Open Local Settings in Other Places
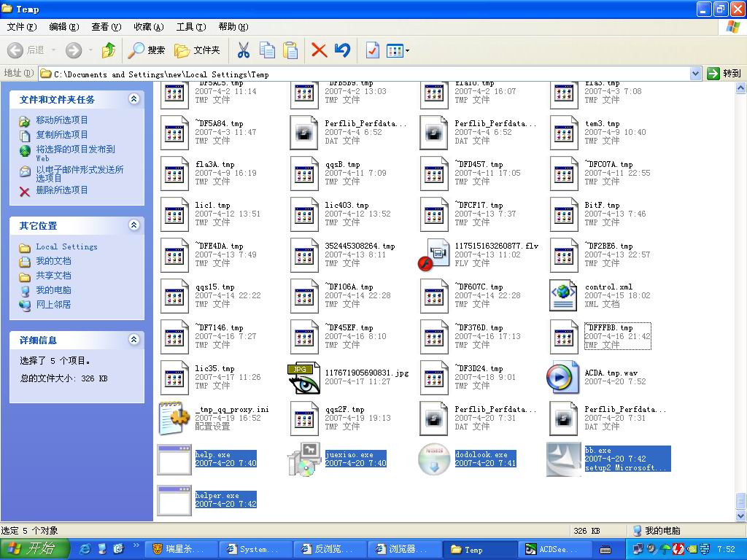The width and height of the screenshot is (747, 560). (66, 246)
